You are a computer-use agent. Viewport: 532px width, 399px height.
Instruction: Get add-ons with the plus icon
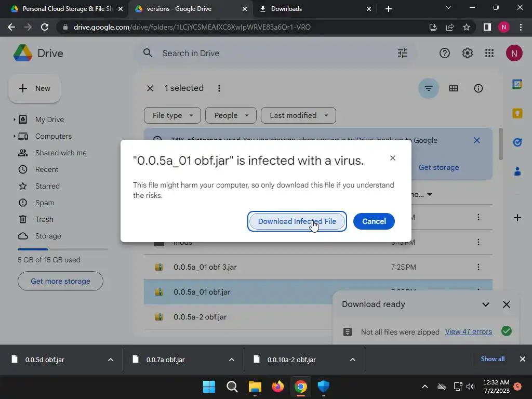[517, 218]
